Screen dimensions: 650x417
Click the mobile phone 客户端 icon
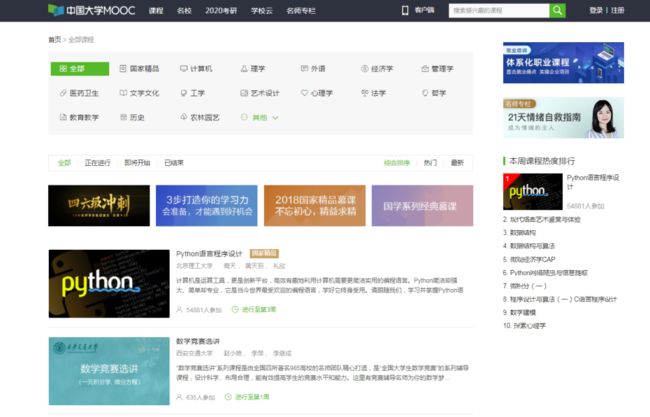click(405, 10)
